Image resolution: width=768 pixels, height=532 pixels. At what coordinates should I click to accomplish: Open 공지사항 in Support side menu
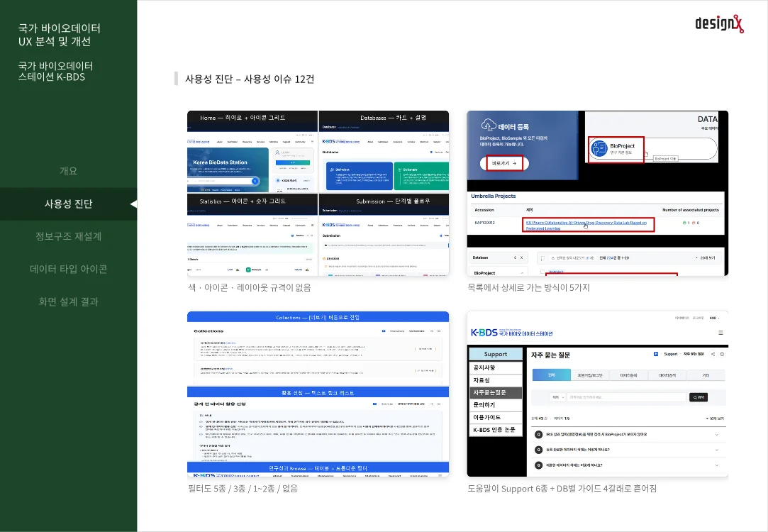pos(495,367)
